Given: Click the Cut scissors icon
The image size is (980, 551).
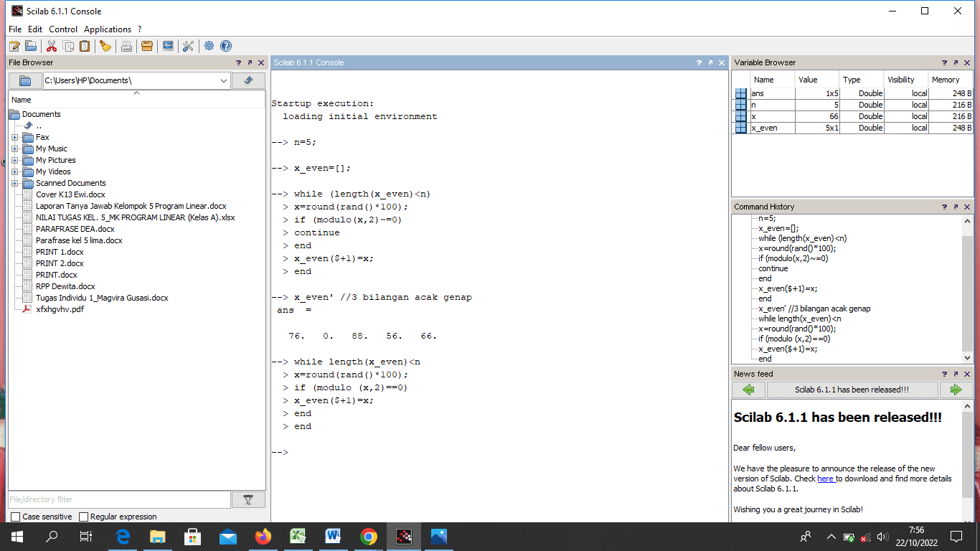Looking at the screenshot, I should [x=52, y=46].
